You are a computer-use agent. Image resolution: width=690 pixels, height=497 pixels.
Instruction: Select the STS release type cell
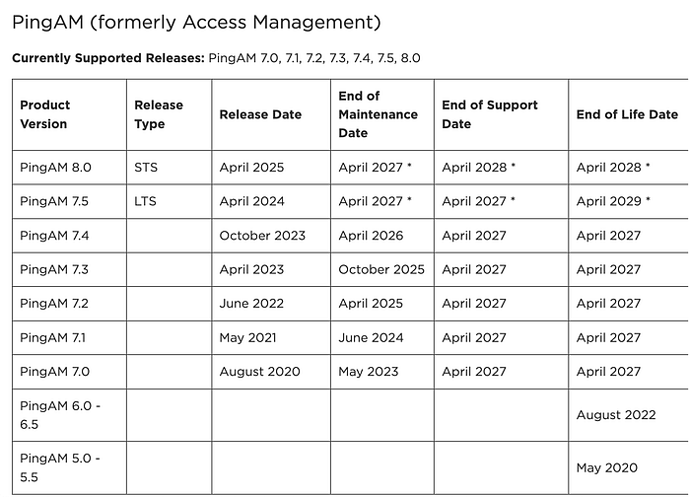tap(145, 167)
